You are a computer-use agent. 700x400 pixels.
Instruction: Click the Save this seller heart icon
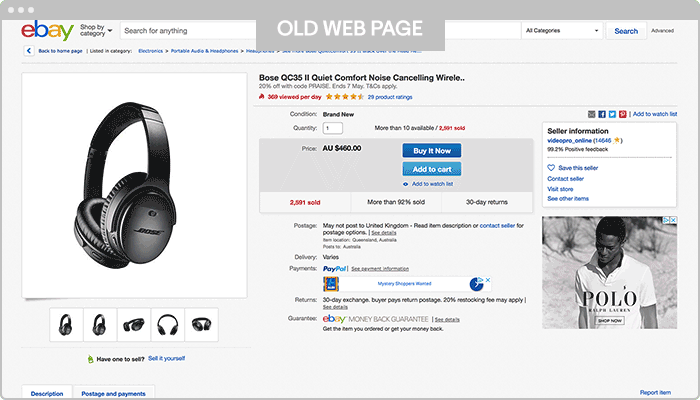[551, 168]
